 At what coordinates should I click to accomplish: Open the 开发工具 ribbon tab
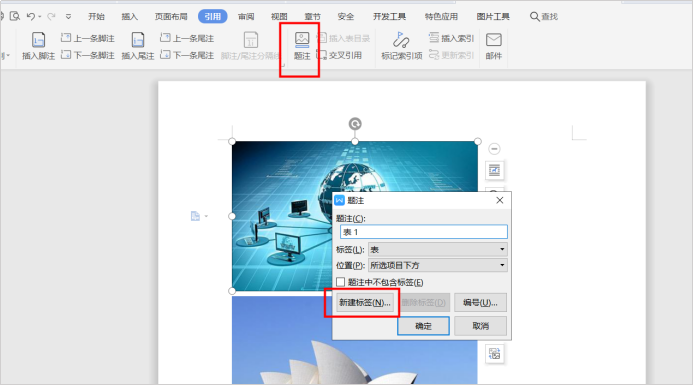click(x=389, y=17)
